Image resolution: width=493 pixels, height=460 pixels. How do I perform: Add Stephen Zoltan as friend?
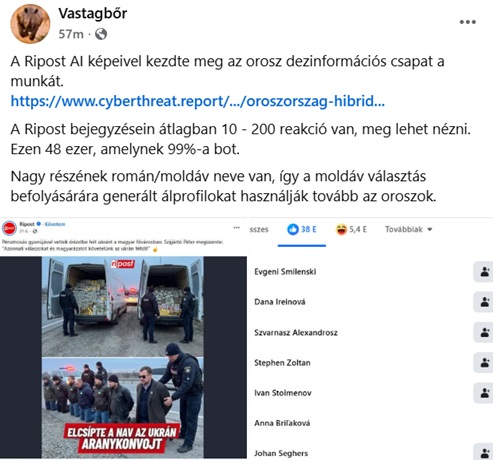coord(484,363)
